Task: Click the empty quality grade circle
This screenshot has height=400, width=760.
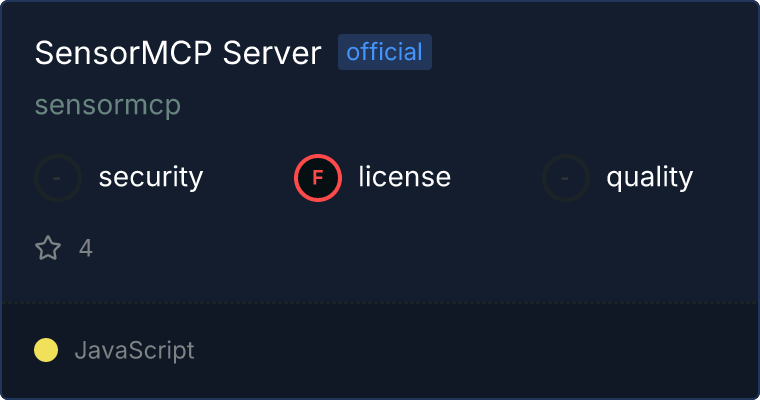Action: pyautogui.click(x=566, y=178)
